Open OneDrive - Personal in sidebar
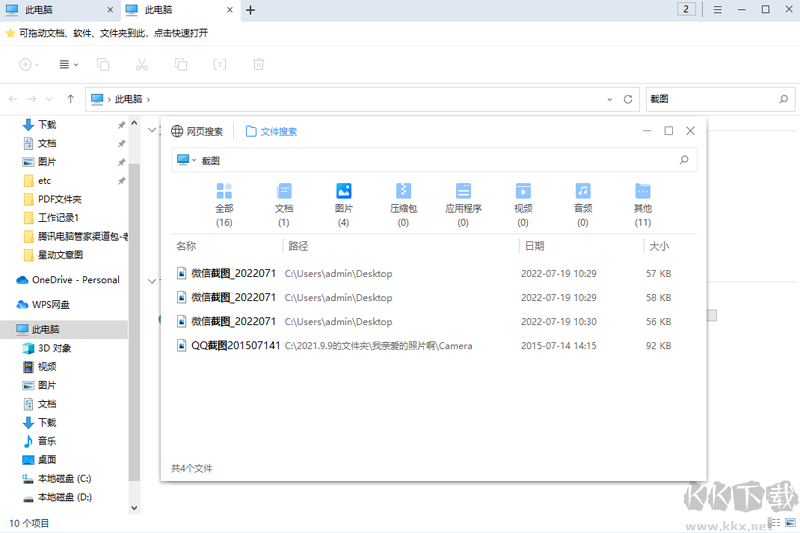The image size is (800, 533). (75, 280)
